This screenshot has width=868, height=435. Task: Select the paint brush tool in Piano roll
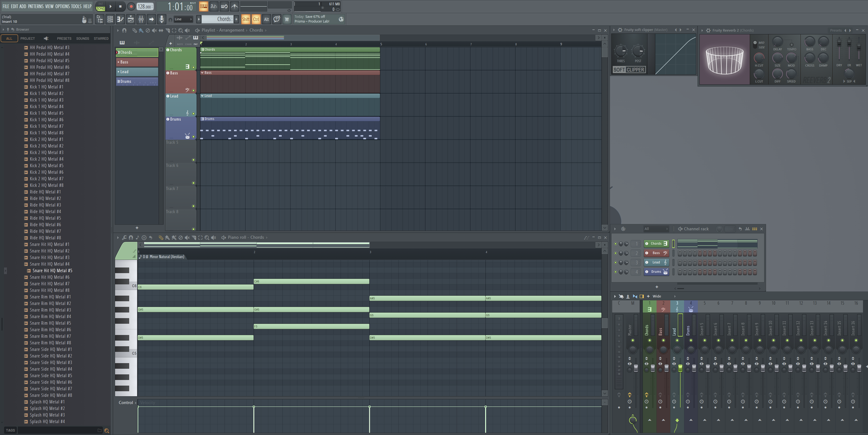(x=168, y=237)
